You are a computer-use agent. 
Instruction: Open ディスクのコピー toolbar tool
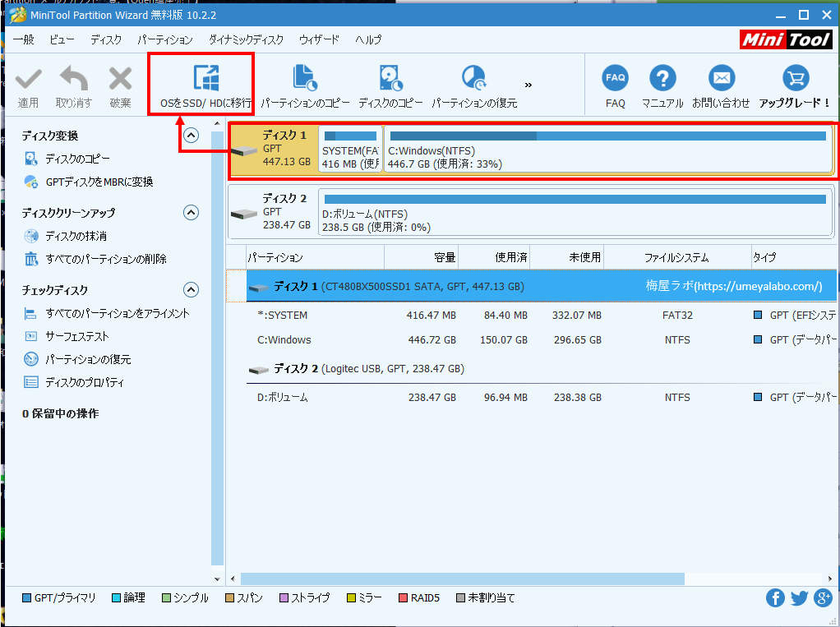pyautogui.click(x=390, y=85)
